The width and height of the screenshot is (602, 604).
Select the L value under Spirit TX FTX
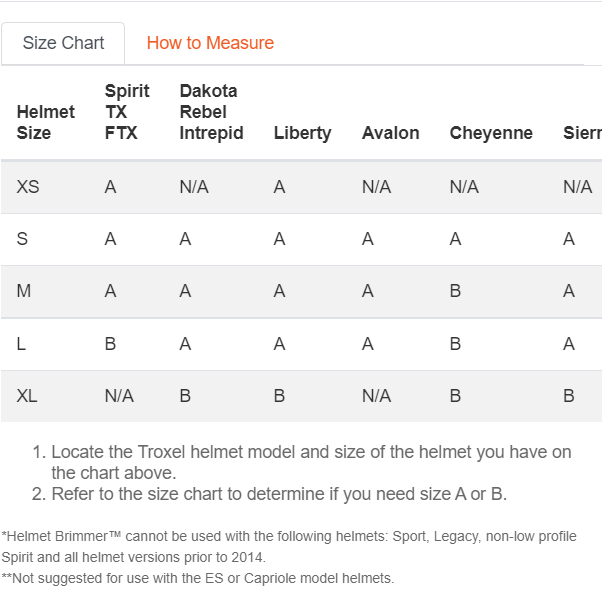click(x=110, y=344)
